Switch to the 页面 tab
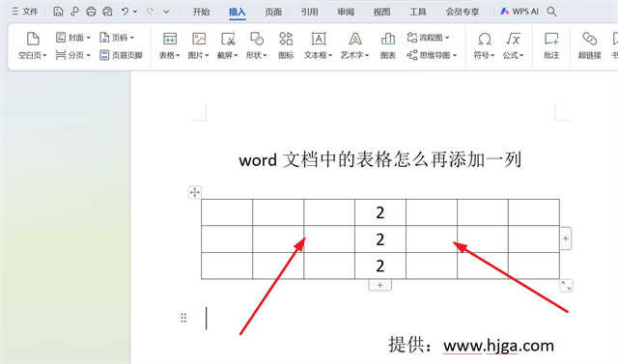 click(x=273, y=12)
